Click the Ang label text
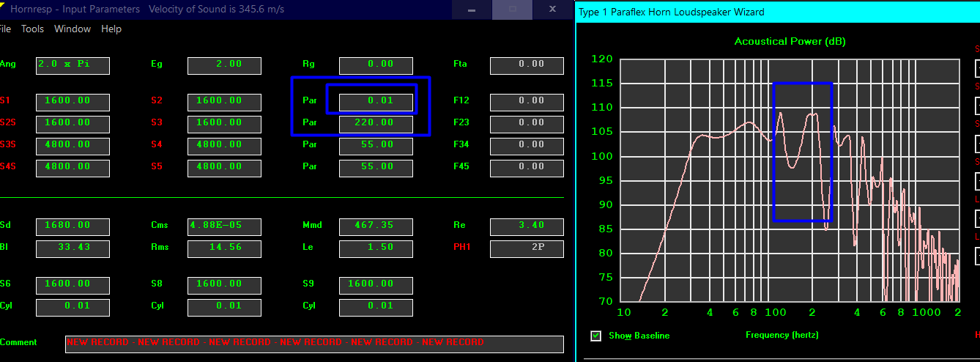Screen dimensions: 980x362 (x=7, y=64)
